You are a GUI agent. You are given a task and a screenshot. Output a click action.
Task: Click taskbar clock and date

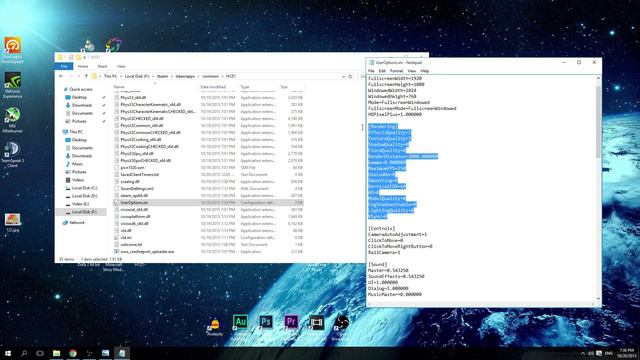click(x=627, y=353)
